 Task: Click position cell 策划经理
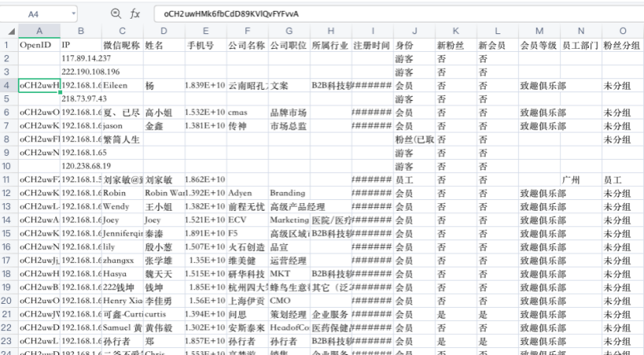click(289, 314)
